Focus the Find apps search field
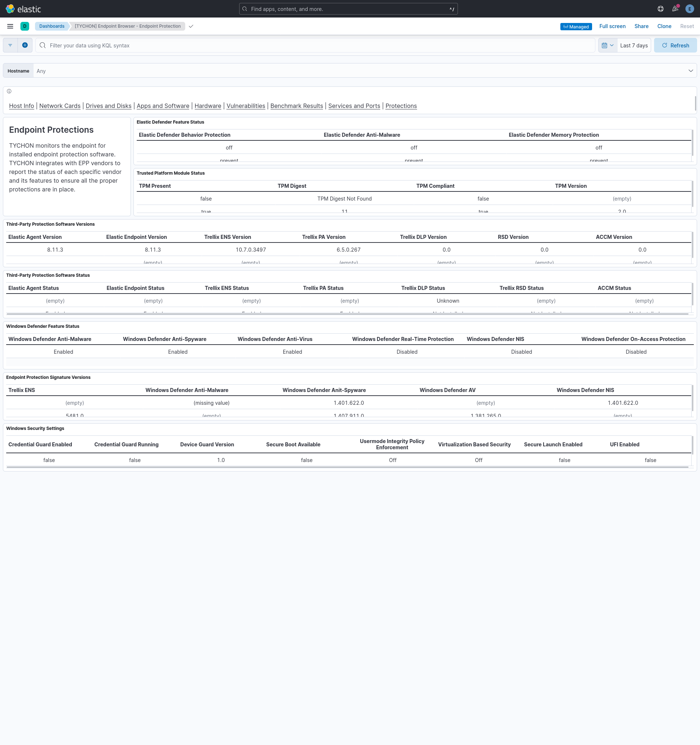The image size is (700, 745). coord(348,9)
